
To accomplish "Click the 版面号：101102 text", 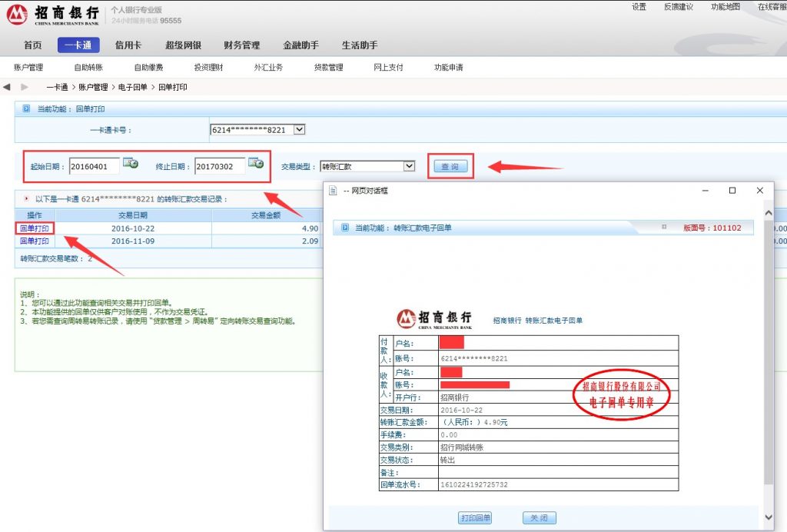I will click(712, 228).
